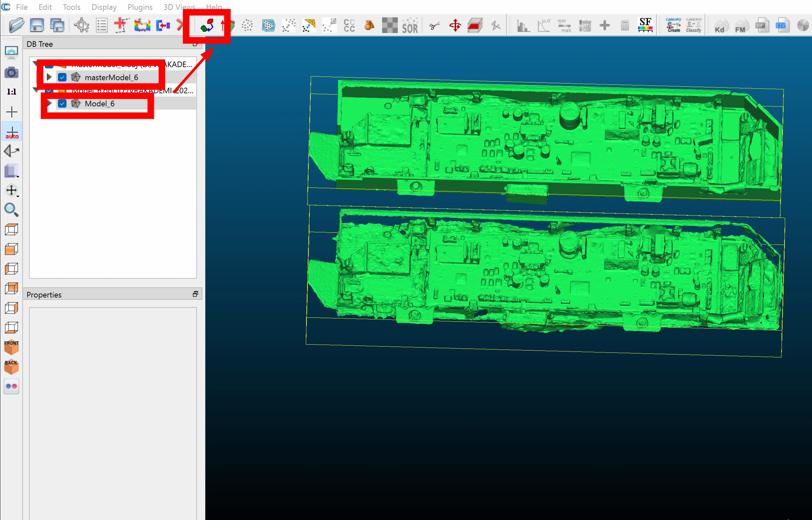
Task: Uncheck the Model_6 visibility checkbox
Action: (x=62, y=103)
